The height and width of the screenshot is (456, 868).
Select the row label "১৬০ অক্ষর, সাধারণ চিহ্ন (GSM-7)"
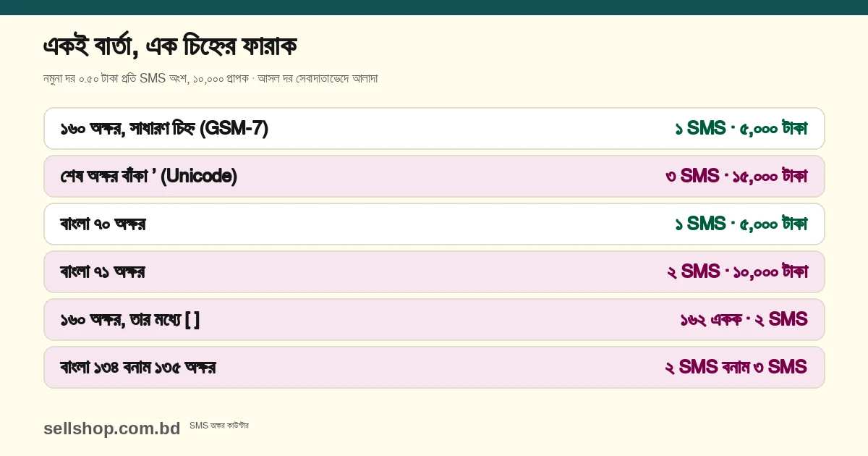pos(164,129)
